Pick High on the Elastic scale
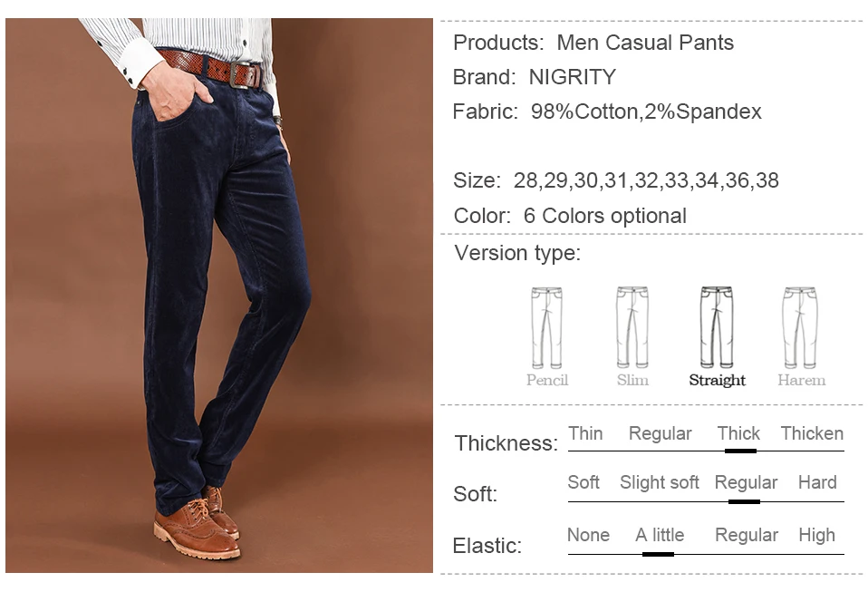The width and height of the screenshot is (868, 592). [x=816, y=535]
